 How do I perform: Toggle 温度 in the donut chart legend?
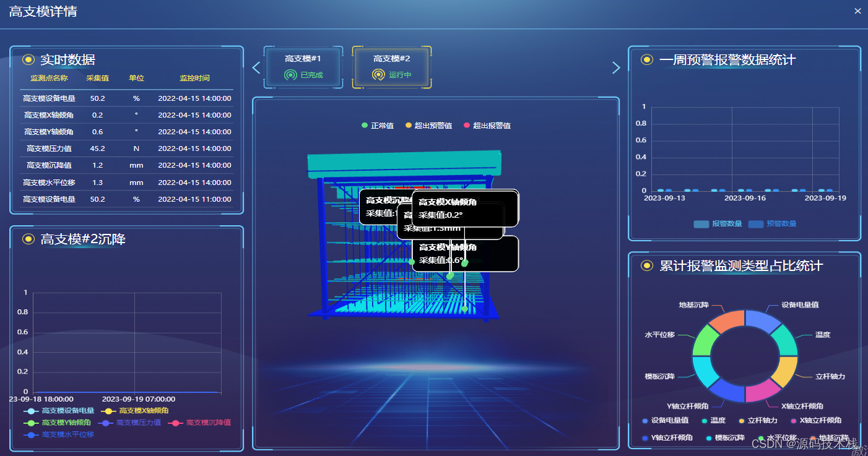point(713,421)
